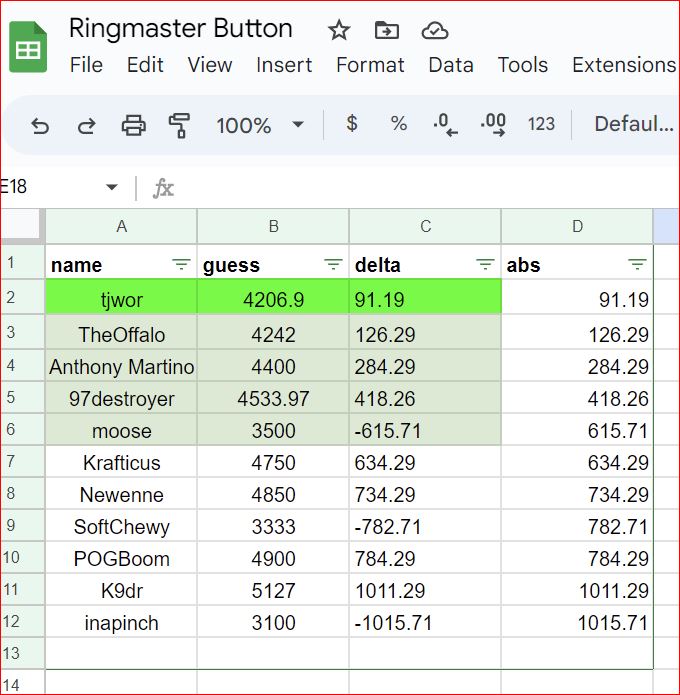Star the Ringmaster Button document

pos(339,30)
